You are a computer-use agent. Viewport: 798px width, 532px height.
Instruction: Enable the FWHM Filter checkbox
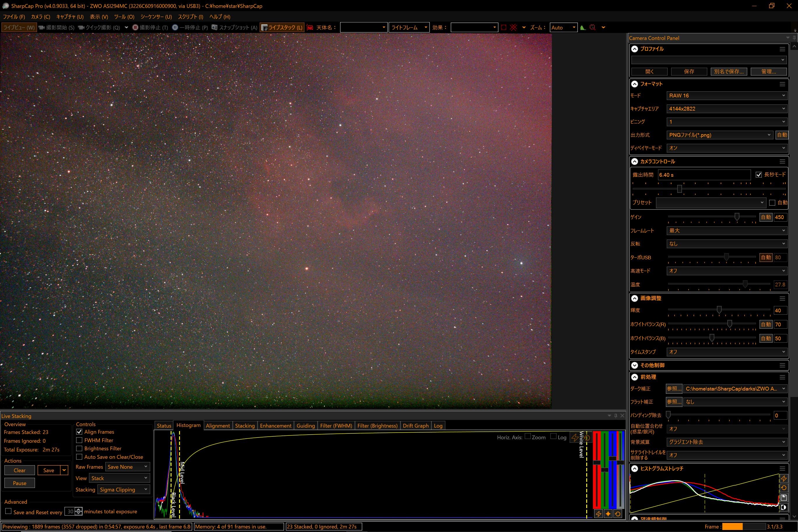coord(79,440)
